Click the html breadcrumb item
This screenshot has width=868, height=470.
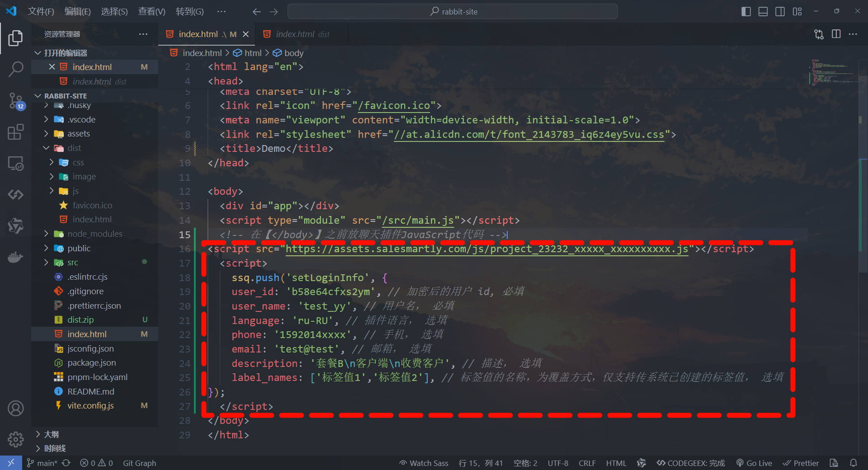click(247, 53)
